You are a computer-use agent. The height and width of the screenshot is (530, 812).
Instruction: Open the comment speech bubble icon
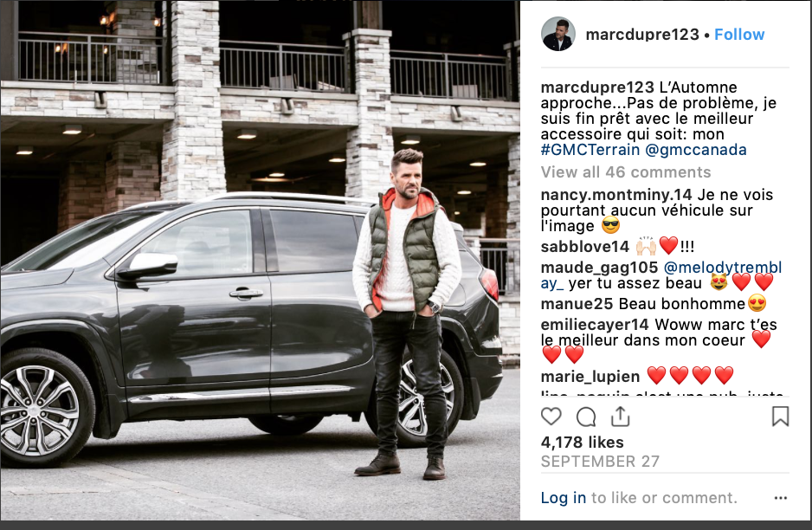586,417
